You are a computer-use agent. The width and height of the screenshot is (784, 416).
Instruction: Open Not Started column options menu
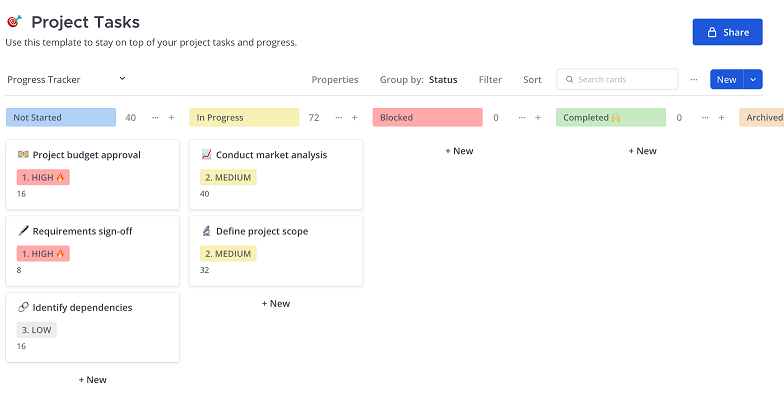153,118
